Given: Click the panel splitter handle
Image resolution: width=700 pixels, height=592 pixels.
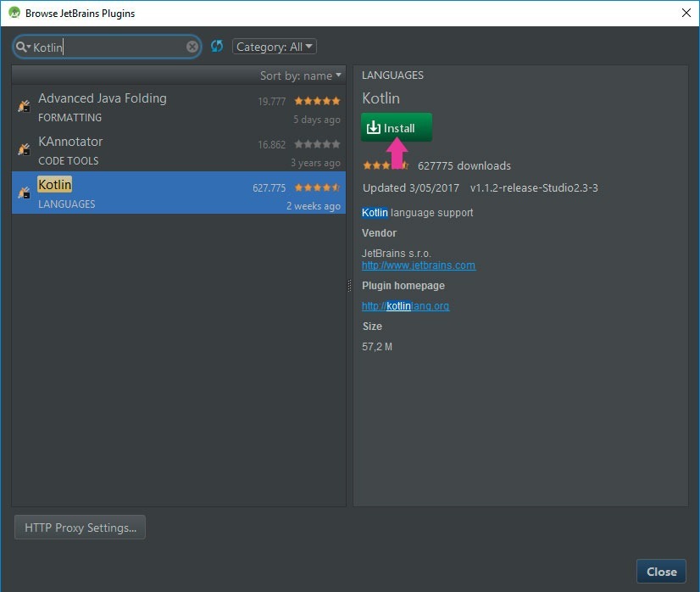Looking at the screenshot, I should (x=349, y=286).
